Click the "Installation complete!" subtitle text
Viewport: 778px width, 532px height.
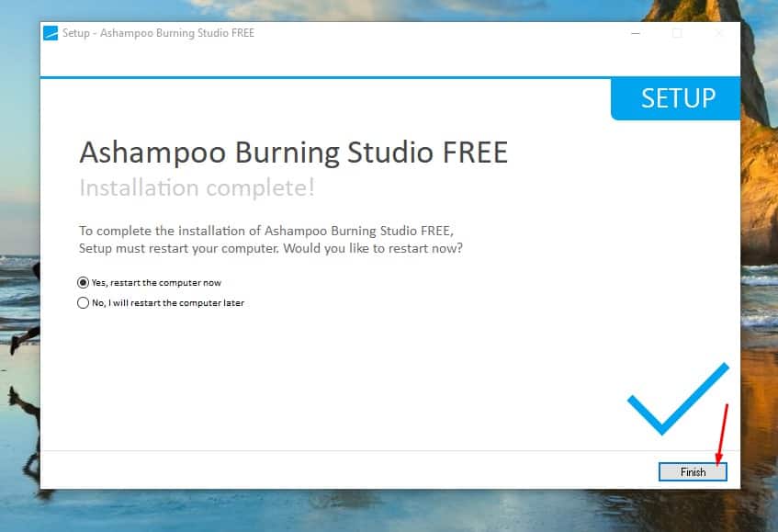coord(197,187)
